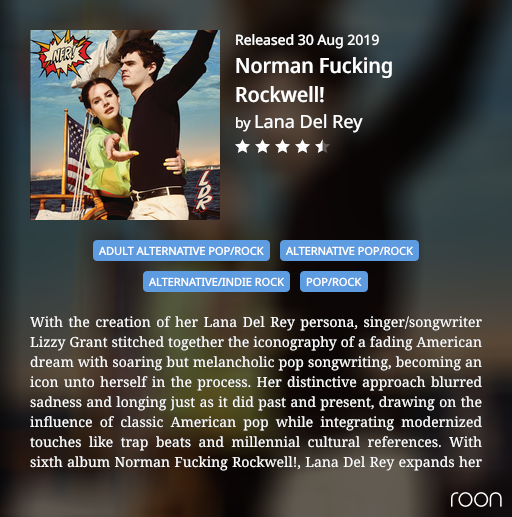This screenshot has width=512, height=517.
Task: Select the Adult Alternative Pop/Rock genre tag
Action: point(181,251)
